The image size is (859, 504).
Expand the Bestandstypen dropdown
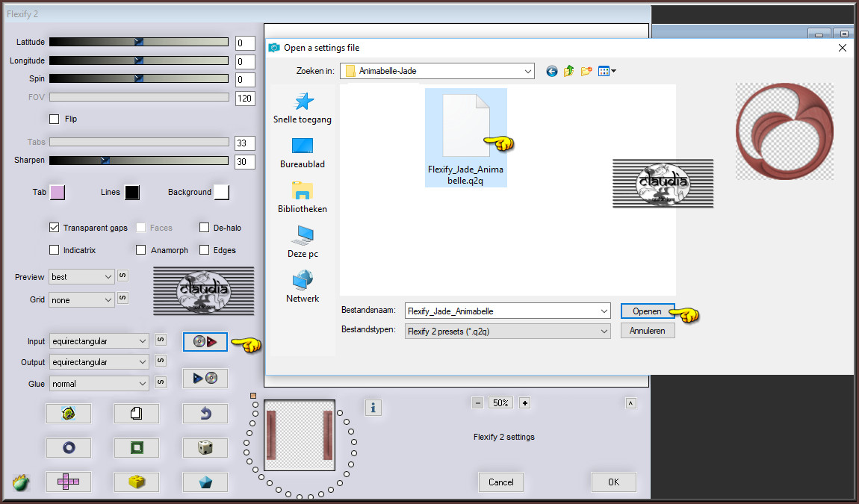(x=508, y=332)
